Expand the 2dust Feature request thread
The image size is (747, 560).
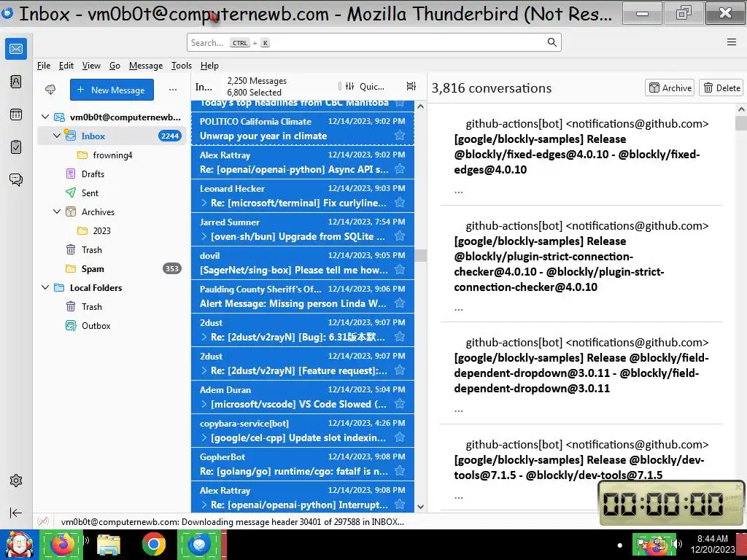(x=204, y=370)
